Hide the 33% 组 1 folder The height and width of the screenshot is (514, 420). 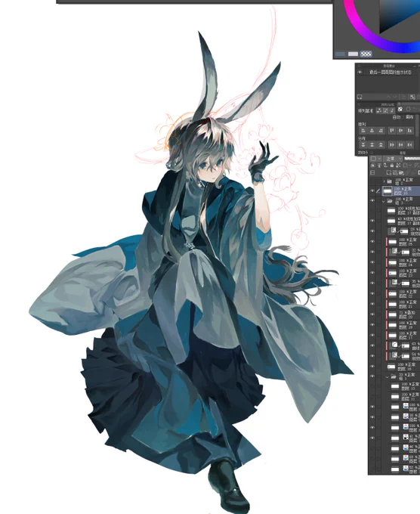[x=372, y=376]
